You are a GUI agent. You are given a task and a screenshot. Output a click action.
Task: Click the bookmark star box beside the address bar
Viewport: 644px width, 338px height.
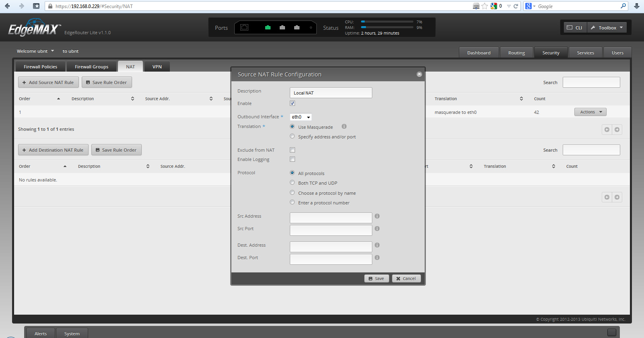tap(36, 6)
